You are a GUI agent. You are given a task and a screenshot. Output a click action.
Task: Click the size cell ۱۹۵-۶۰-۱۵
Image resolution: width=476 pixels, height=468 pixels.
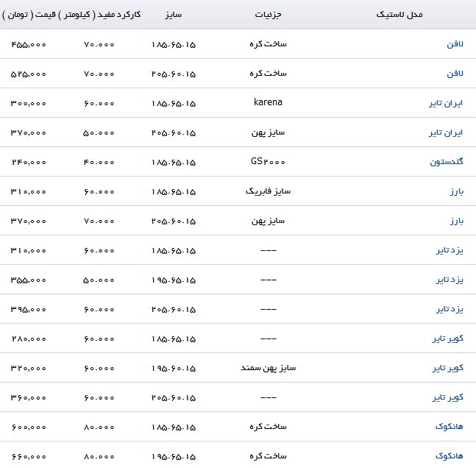[x=174, y=369]
